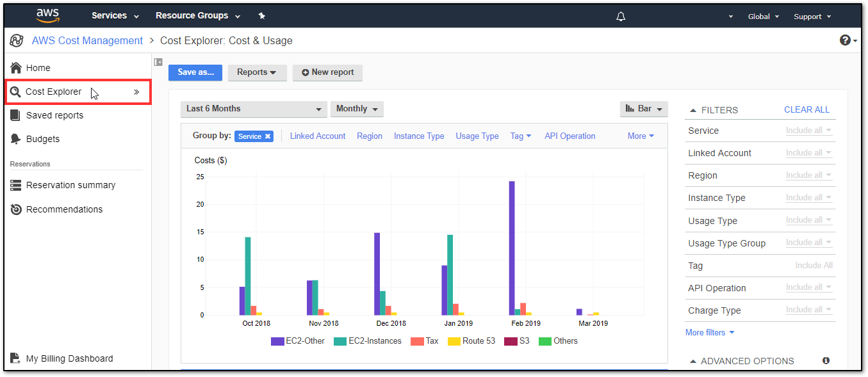Open Charge Type filter Include all dropdown

[x=809, y=310]
